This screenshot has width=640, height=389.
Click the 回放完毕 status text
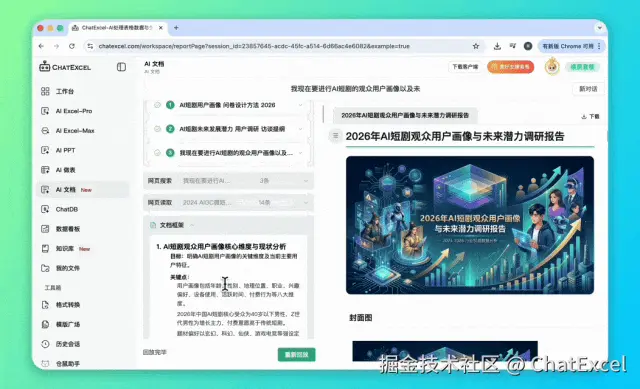click(x=155, y=352)
